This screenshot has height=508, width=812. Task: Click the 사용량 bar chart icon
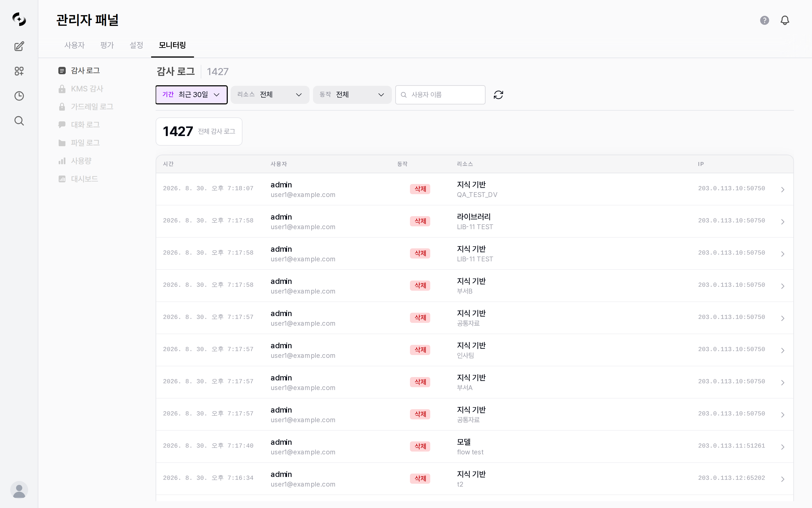pos(62,161)
